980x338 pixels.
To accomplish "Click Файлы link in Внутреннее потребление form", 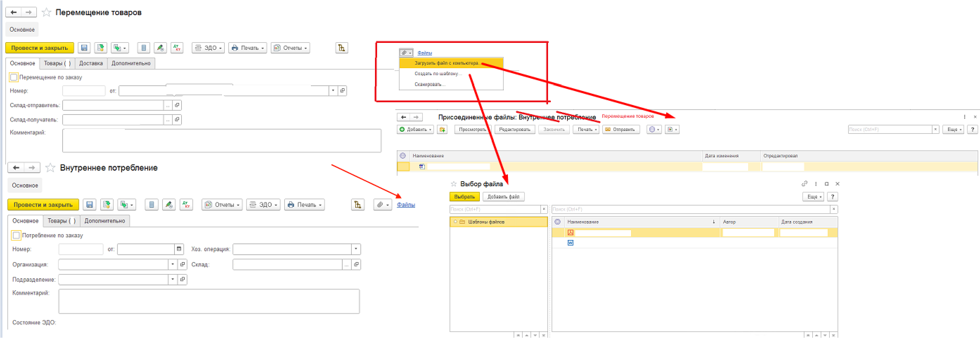I will click(406, 204).
